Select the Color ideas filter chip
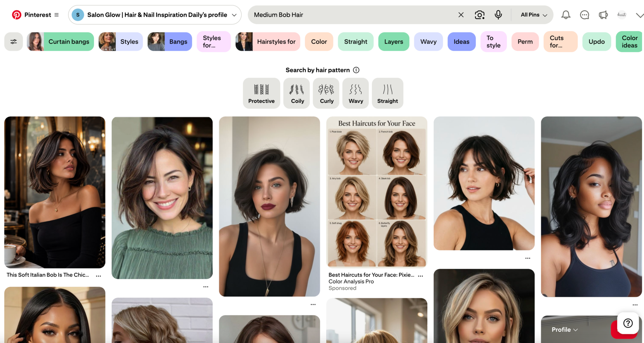The image size is (644, 343). coord(629,42)
